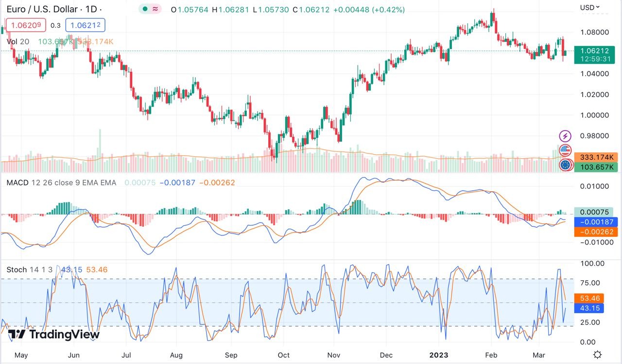Click the Feb label on time axis
The width and height of the screenshot is (622, 364).
[x=492, y=355]
